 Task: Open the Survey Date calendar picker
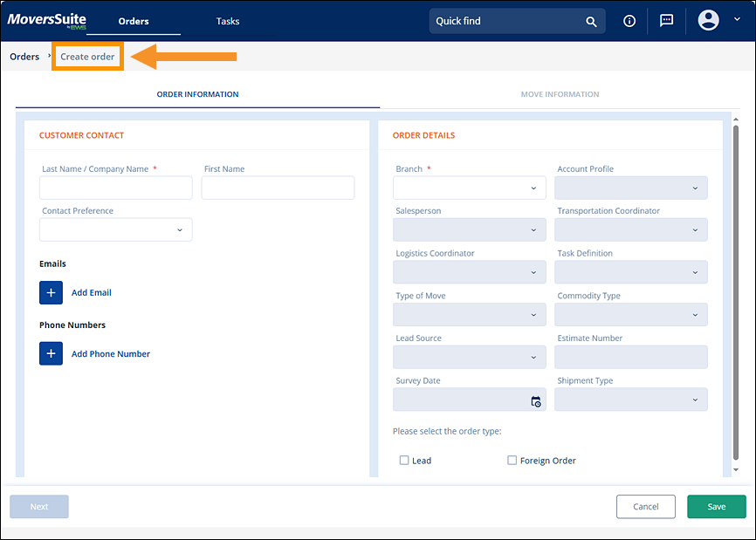[x=536, y=401]
